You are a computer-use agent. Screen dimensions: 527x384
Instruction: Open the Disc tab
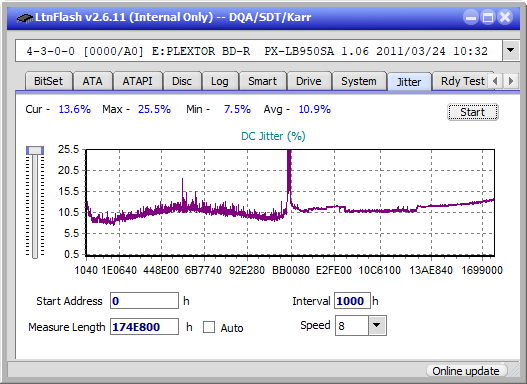(182, 81)
